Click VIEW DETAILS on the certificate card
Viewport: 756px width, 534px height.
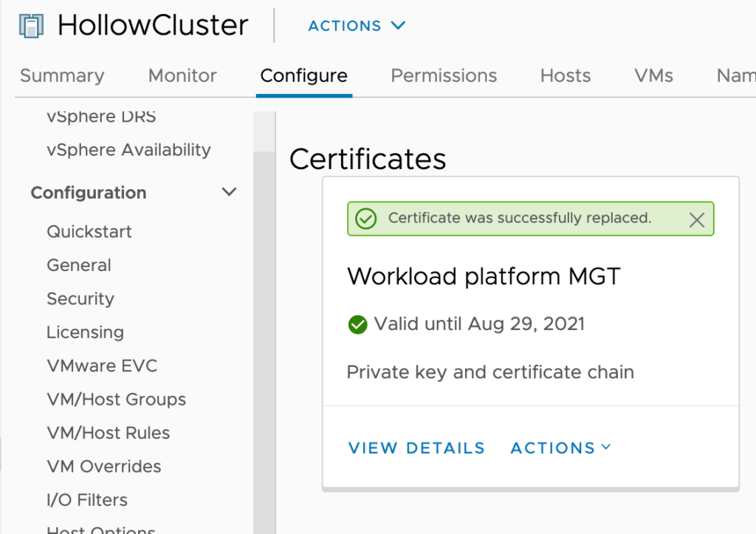pos(416,448)
